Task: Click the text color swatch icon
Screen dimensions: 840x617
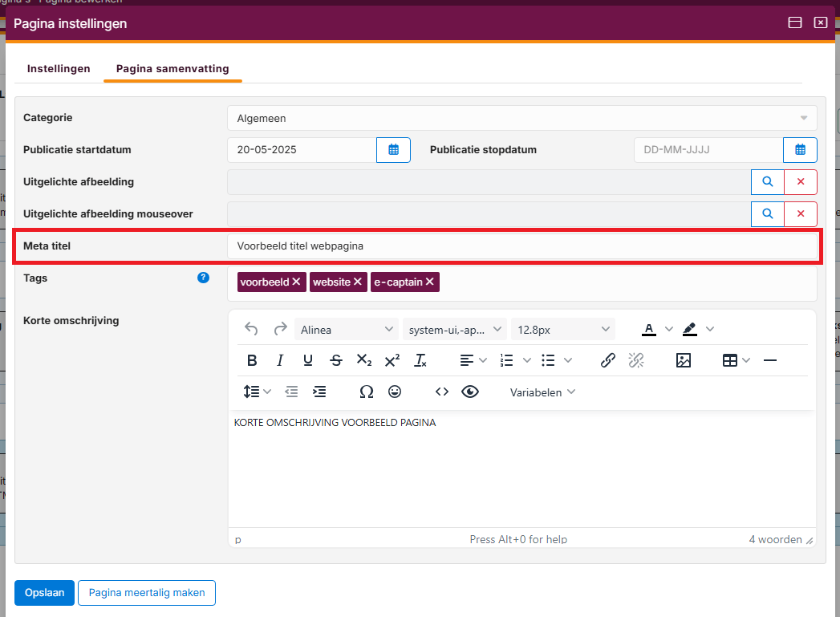Action: pyautogui.click(x=648, y=329)
